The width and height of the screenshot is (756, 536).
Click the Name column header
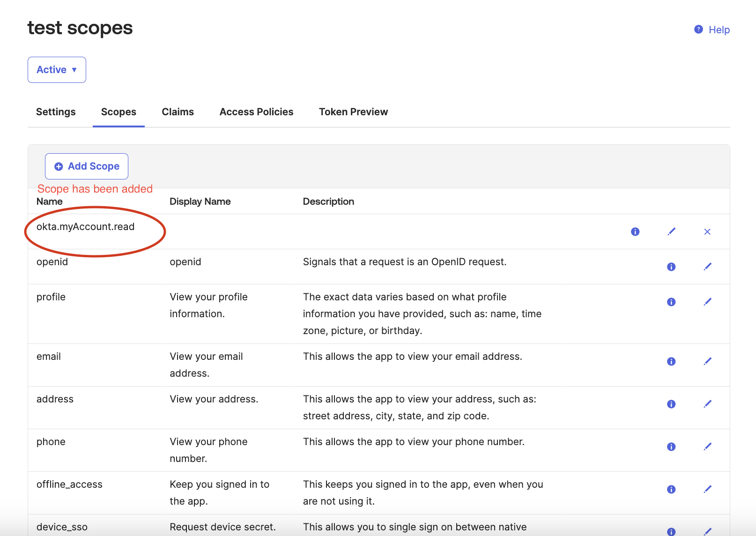(x=50, y=201)
